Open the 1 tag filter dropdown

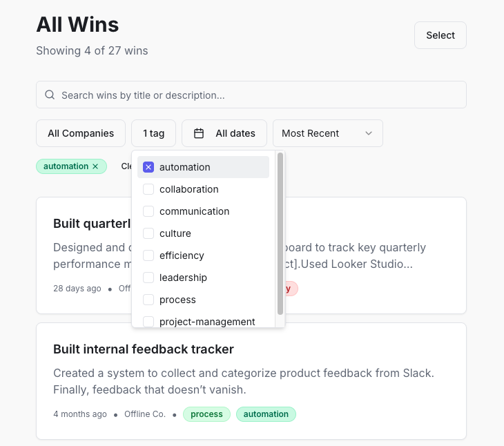pos(153,133)
